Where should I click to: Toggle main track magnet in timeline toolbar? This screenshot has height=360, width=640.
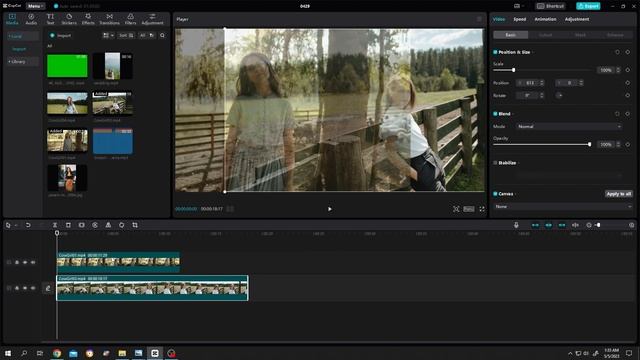click(x=535, y=225)
